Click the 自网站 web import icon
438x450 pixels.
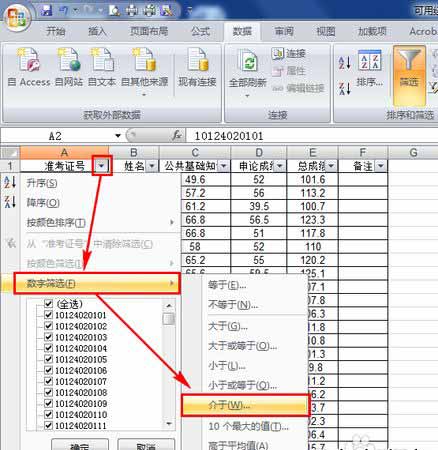click(x=69, y=61)
